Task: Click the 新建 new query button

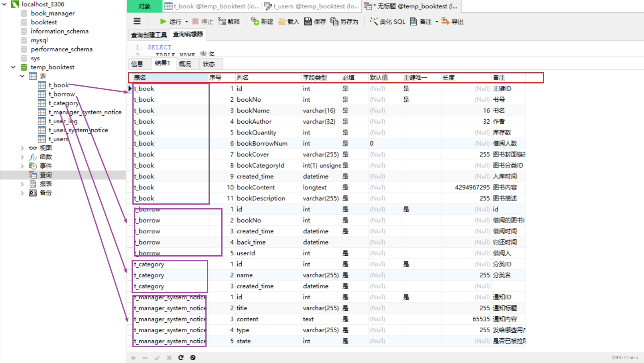Action: click(262, 22)
